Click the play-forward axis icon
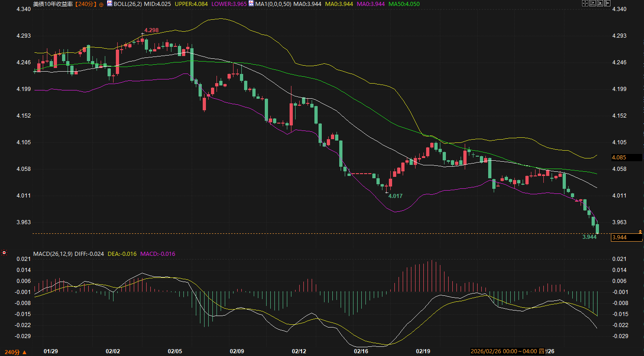Screen dimensions: 644x356 click(600, 3)
